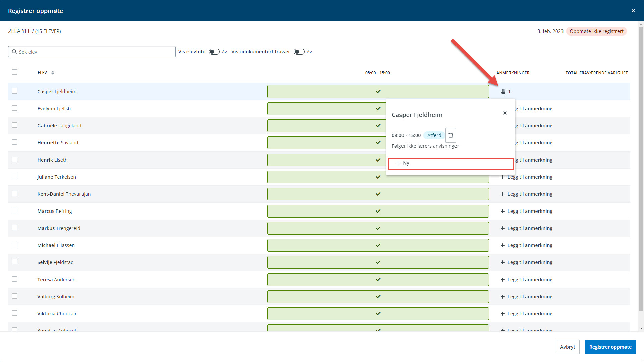This screenshot has height=362, width=644.
Task: Toggle the Vis udokumentert fravær switch
Action: click(x=299, y=52)
